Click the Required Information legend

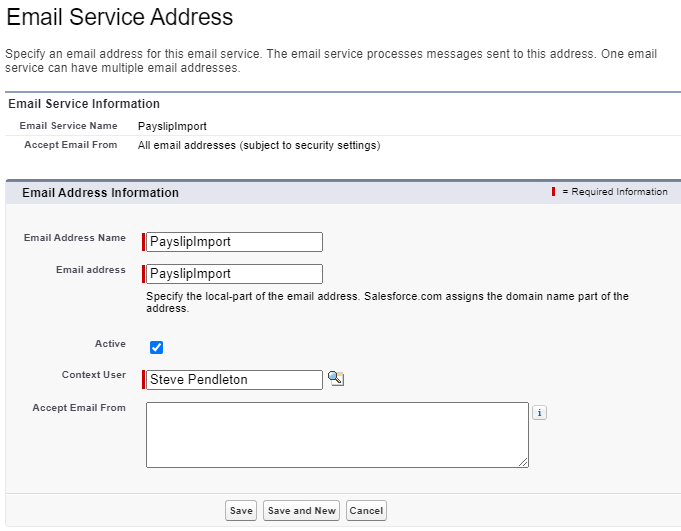[x=613, y=192]
